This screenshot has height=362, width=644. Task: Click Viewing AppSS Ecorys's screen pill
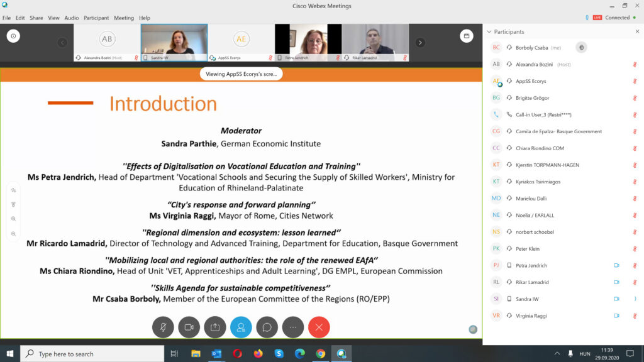pyautogui.click(x=241, y=74)
